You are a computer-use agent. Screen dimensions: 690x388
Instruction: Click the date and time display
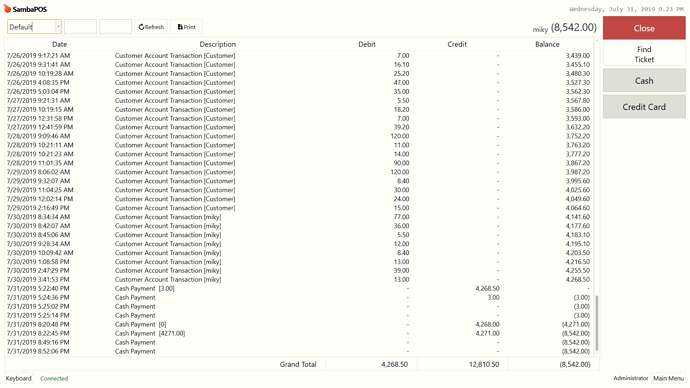627,9
